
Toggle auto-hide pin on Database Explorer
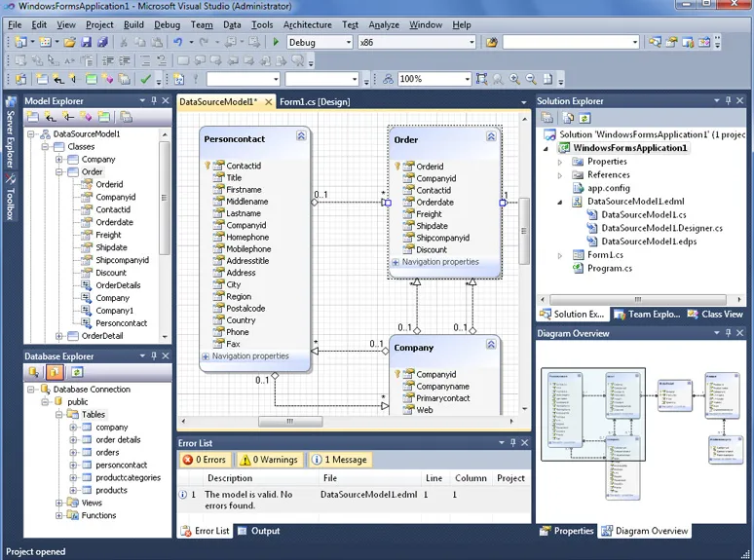click(x=154, y=355)
